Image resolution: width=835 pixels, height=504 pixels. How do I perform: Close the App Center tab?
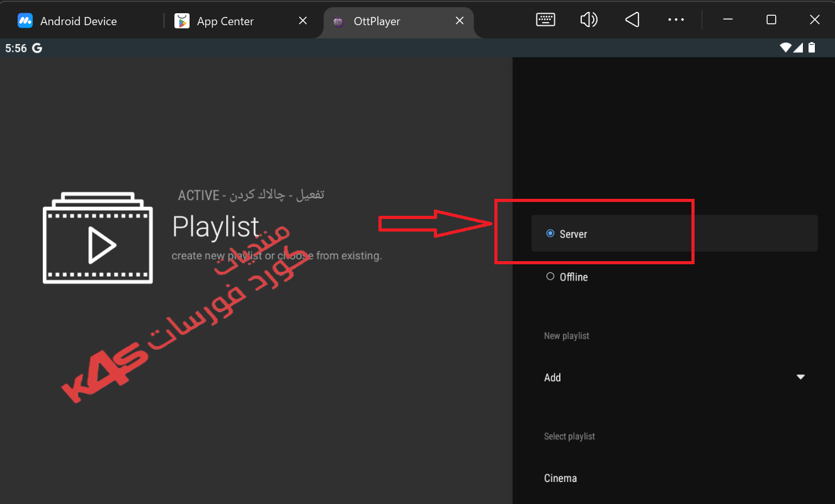(303, 21)
